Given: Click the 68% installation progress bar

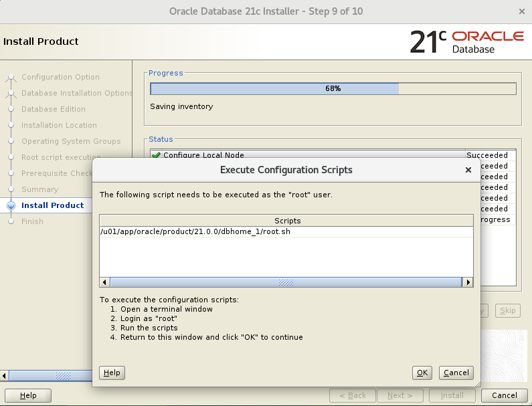Looking at the screenshot, I should 333,88.
